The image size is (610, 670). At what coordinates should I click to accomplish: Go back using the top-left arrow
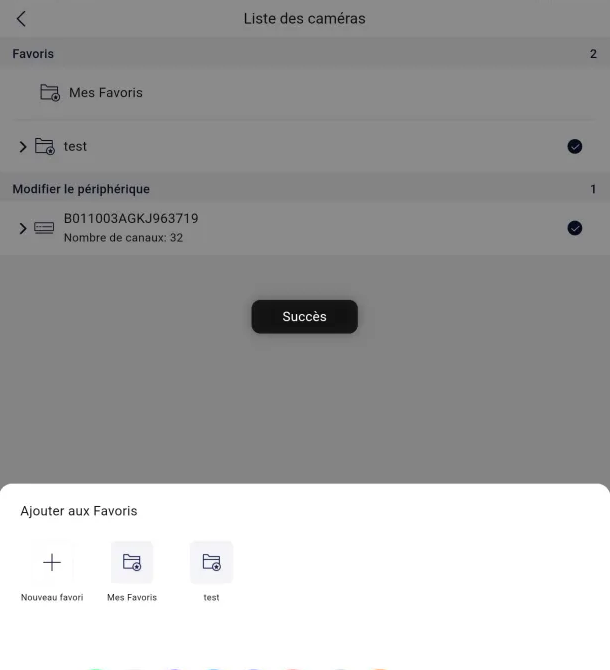pos(21,19)
